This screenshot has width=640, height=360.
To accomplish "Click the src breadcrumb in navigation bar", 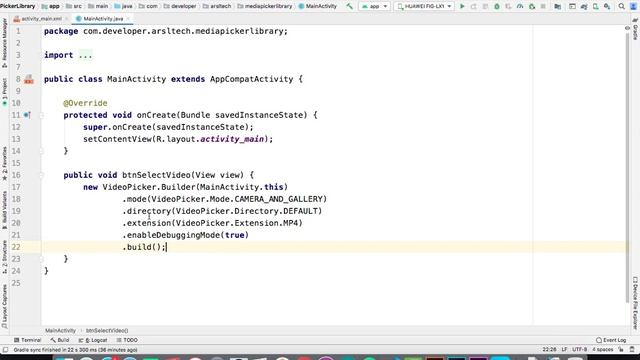I will point(74,6).
